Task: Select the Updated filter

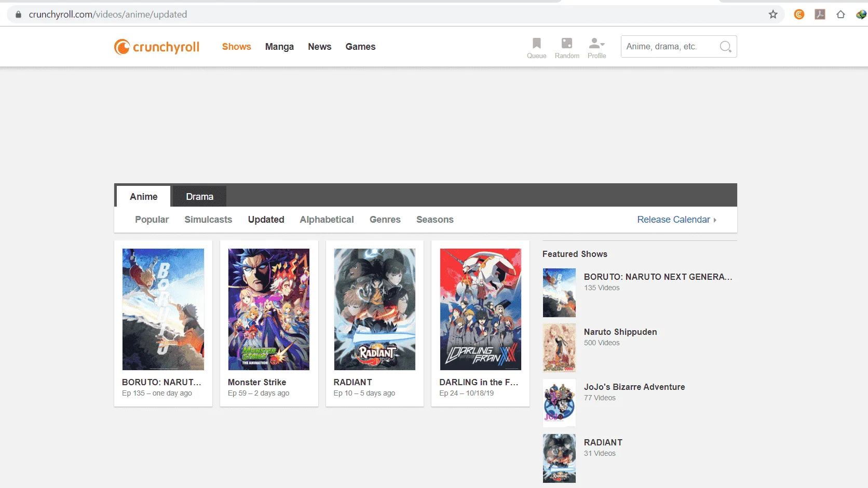Action: [266, 220]
